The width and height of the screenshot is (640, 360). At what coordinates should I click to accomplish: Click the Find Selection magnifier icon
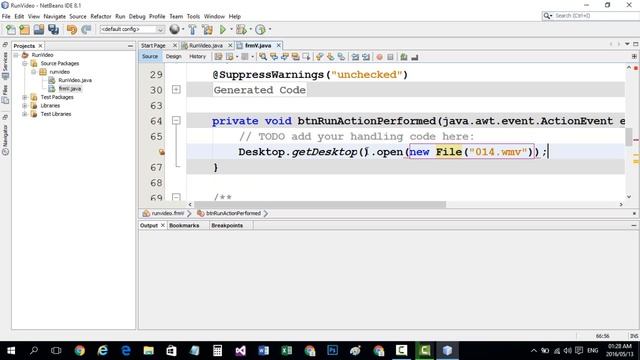coord(263,57)
